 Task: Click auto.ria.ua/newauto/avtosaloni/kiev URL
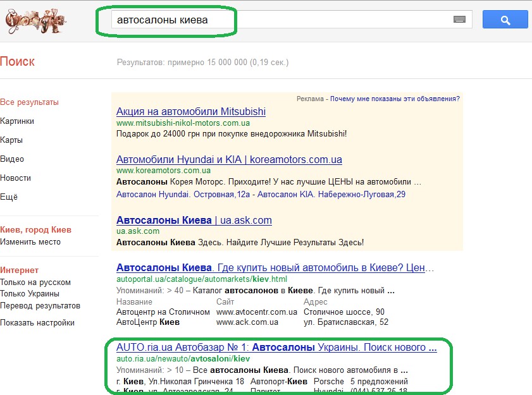click(x=183, y=358)
